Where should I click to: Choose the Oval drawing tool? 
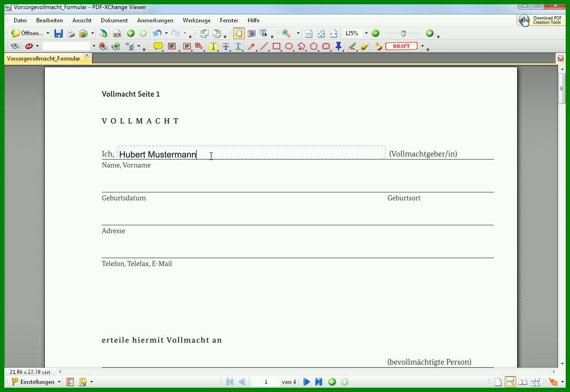pos(289,46)
